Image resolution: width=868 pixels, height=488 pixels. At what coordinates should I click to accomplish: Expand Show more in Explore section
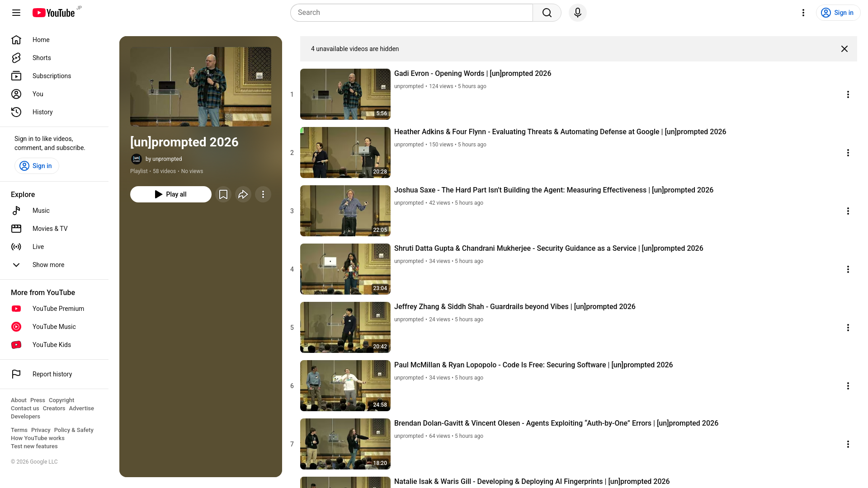[48, 265]
